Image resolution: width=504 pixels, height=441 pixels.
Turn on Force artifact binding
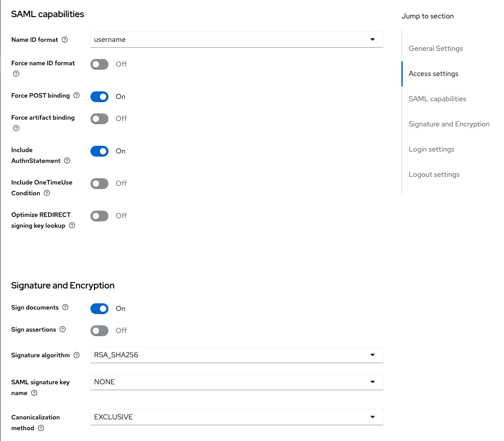pyautogui.click(x=99, y=119)
